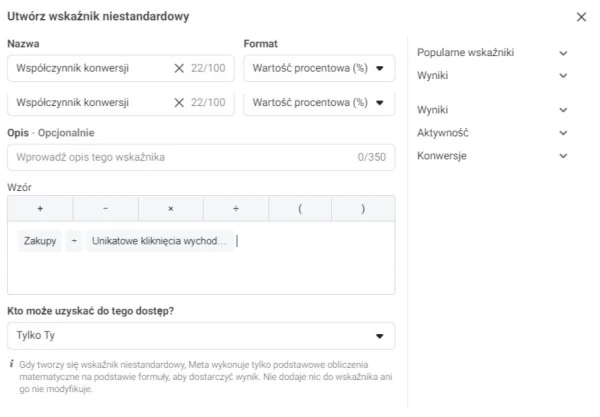
Task: Insert the plus operator into formula
Action: (x=40, y=208)
